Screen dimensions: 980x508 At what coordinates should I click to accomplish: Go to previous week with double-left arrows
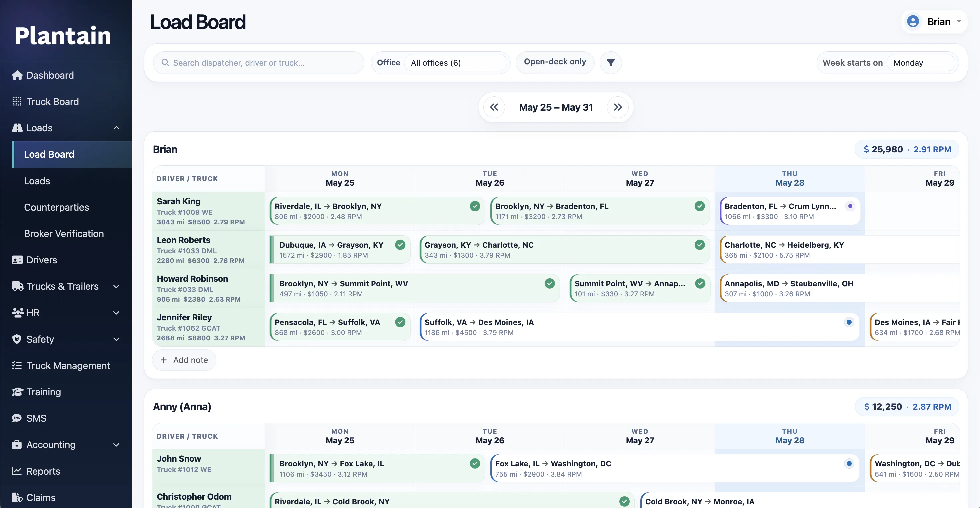(x=494, y=107)
